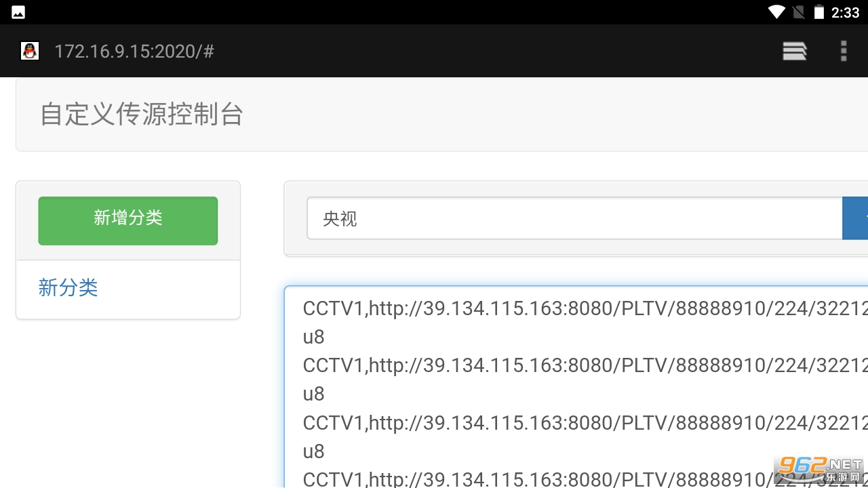Focus the 央视 category name field
The width and height of the screenshot is (868, 488).
574,218
